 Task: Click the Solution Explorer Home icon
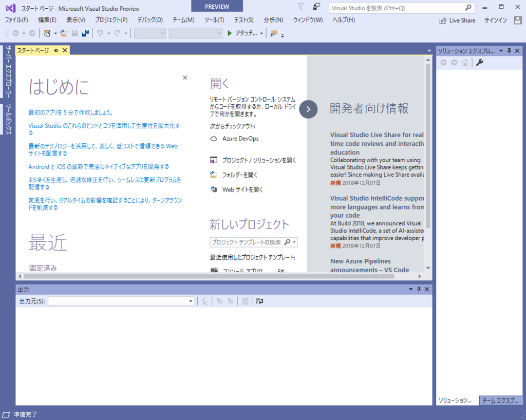click(x=465, y=62)
